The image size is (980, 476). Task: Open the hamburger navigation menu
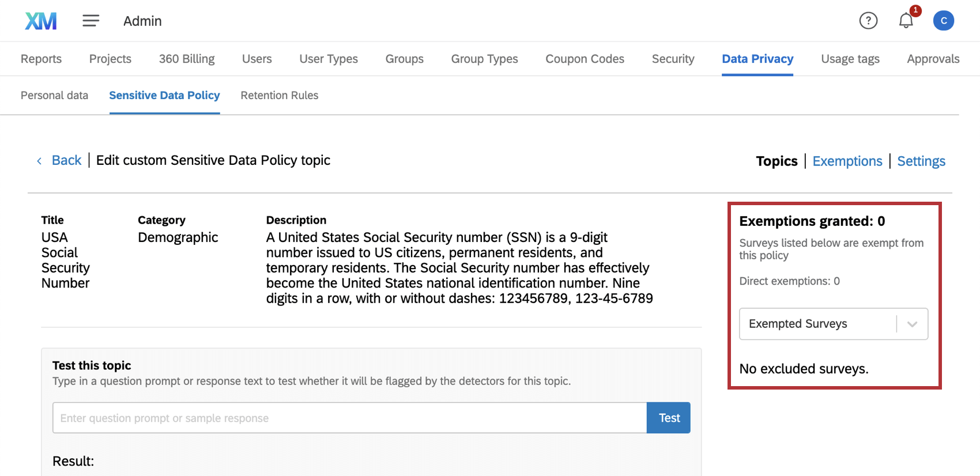[x=91, y=21]
